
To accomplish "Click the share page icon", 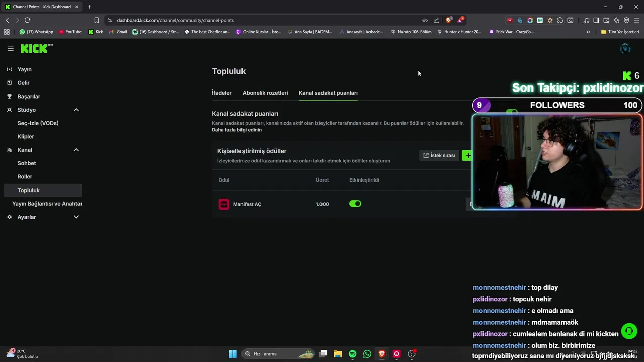I will pyautogui.click(x=436, y=20).
